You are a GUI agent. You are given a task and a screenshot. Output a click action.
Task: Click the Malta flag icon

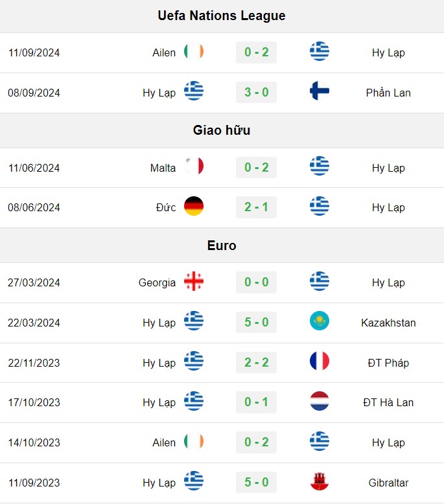(194, 166)
